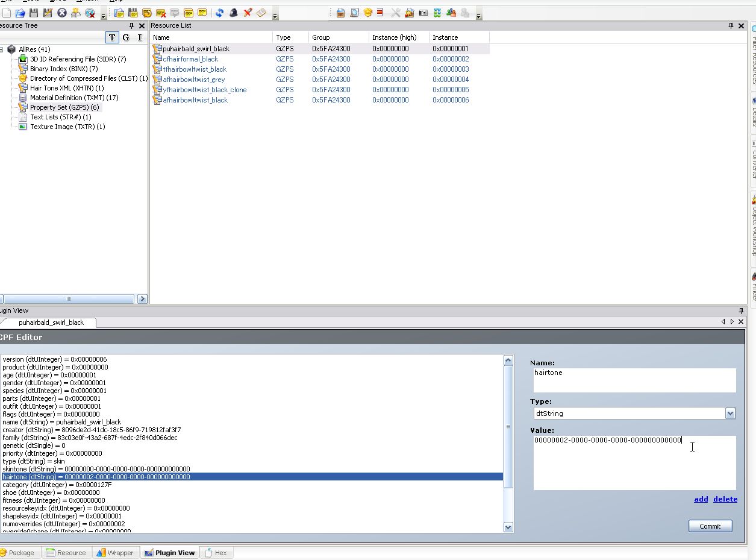
Task: Click the blue refresh arrows toolbar icon
Action: (220, 13)
